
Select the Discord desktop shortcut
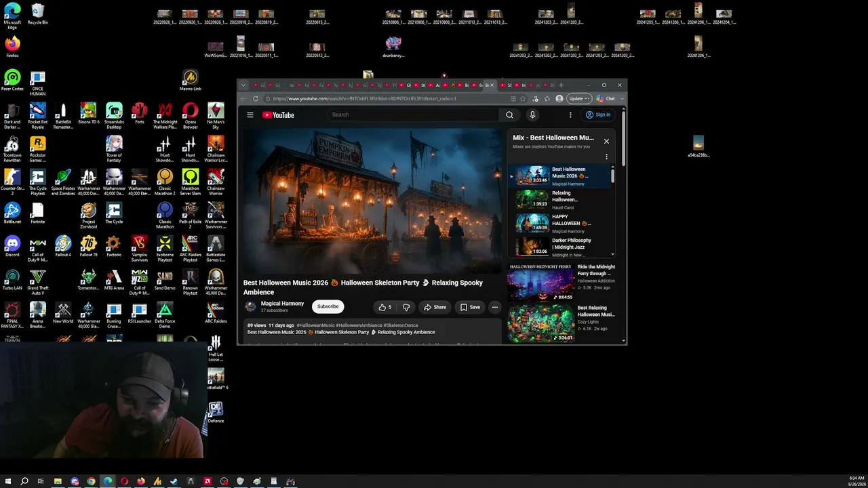point(12,246)
